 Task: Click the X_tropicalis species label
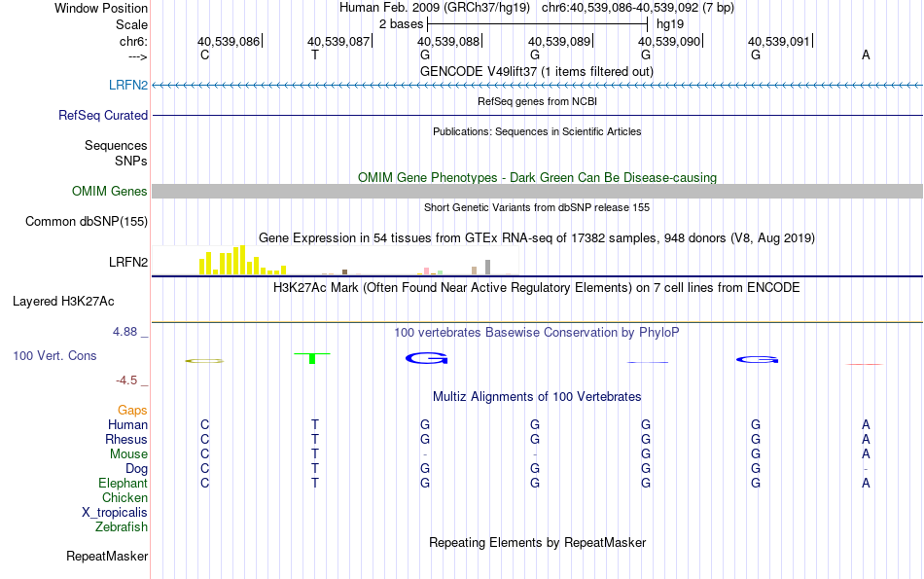[x=115, y=513]
